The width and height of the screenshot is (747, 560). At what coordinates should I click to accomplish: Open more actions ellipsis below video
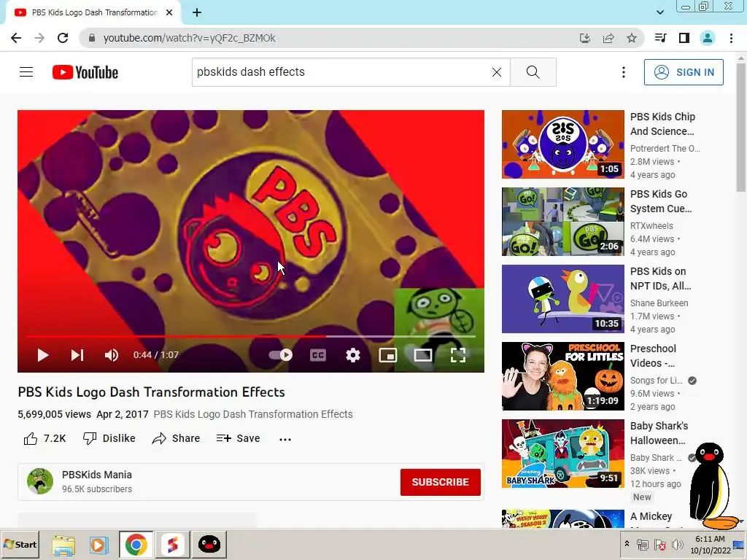click(x=285, y=439)
